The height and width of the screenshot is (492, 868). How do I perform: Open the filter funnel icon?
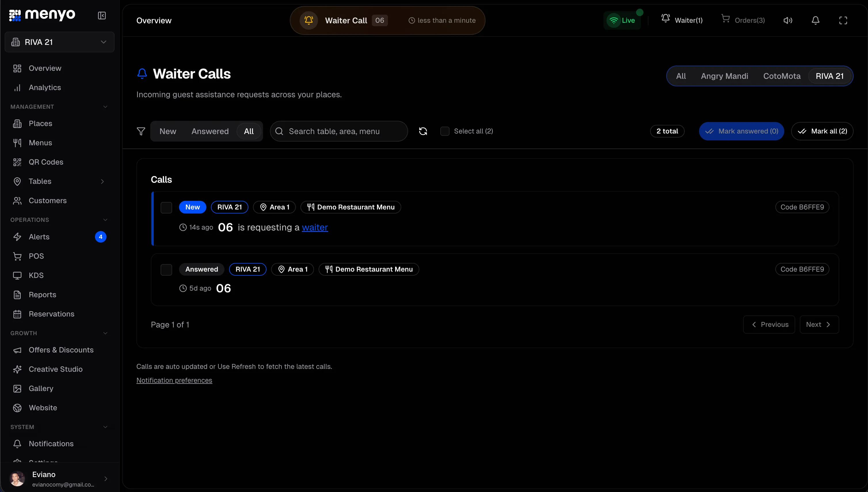[x=141, y=131]
